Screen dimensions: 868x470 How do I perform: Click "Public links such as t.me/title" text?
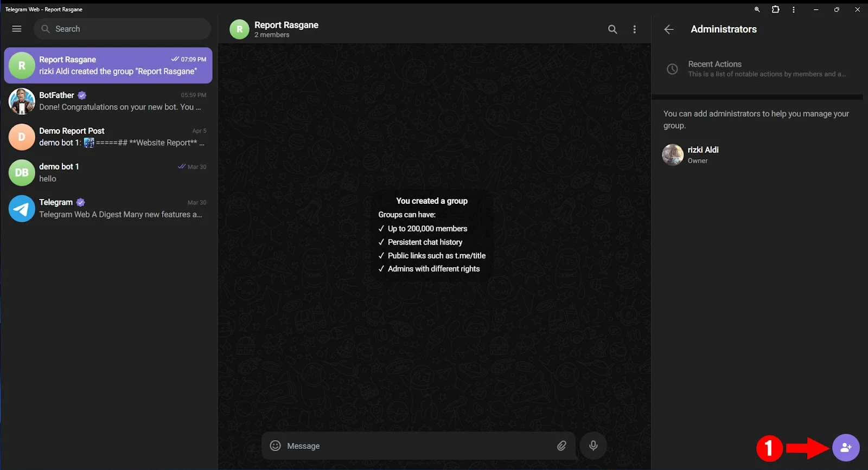tap(437, 256)
